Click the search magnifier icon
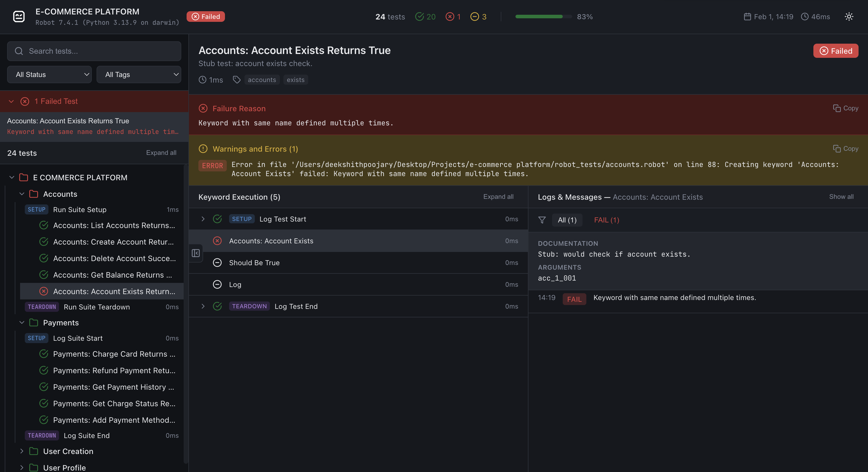 [x=19, y=51]
